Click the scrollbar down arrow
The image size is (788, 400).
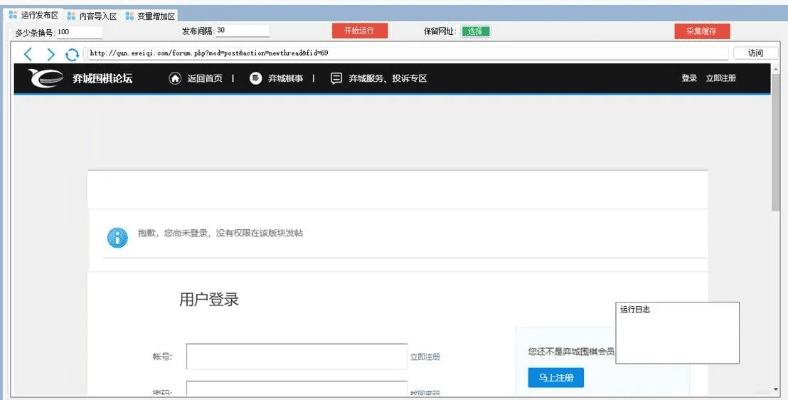pyautogui.click(x=776, y=390)
